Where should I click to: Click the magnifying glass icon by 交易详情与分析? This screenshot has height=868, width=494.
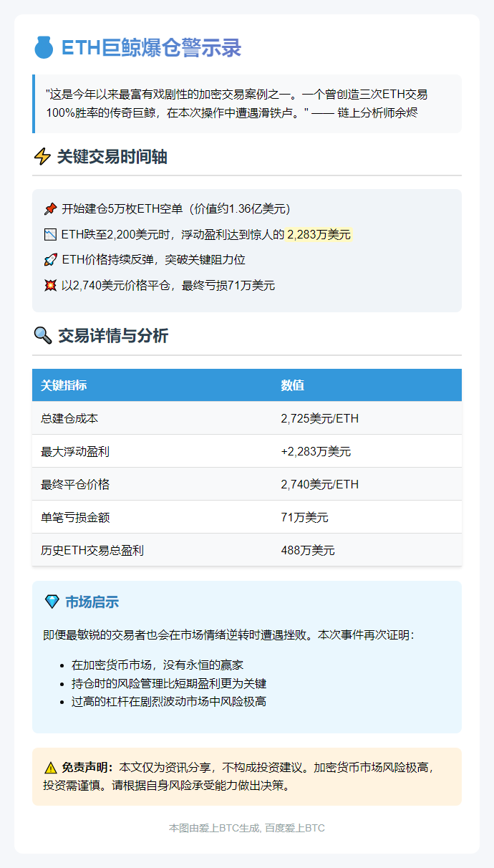pos(42,336)
